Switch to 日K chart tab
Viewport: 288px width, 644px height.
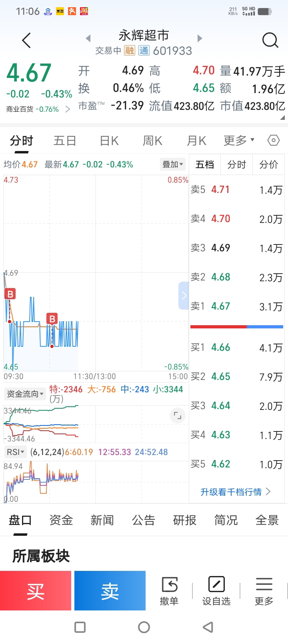109,141
